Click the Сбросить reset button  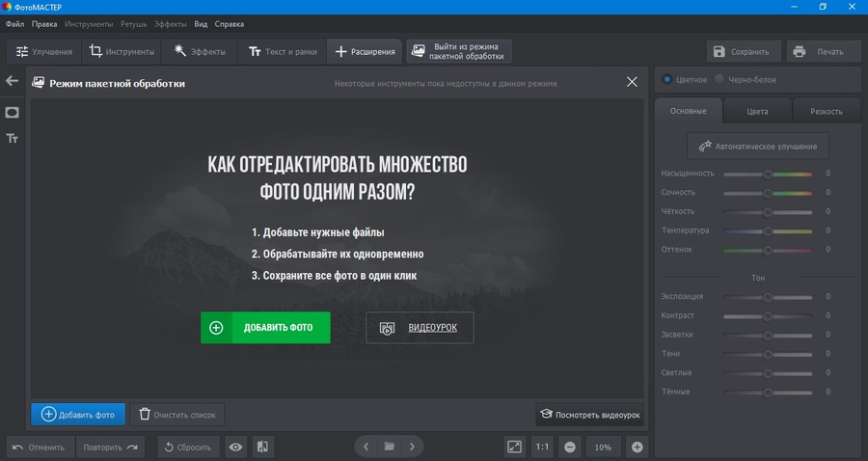click(188, 447)
